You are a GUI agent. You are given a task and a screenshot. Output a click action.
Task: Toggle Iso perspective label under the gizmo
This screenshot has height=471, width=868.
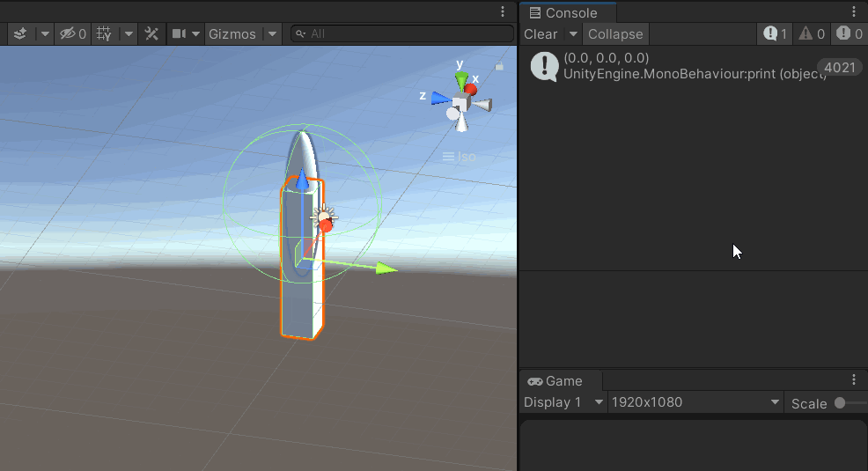tap(459, 158)
